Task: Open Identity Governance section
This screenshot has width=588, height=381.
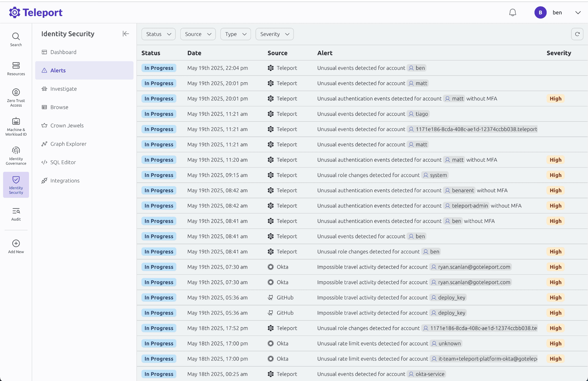Action: pos(16,156)
